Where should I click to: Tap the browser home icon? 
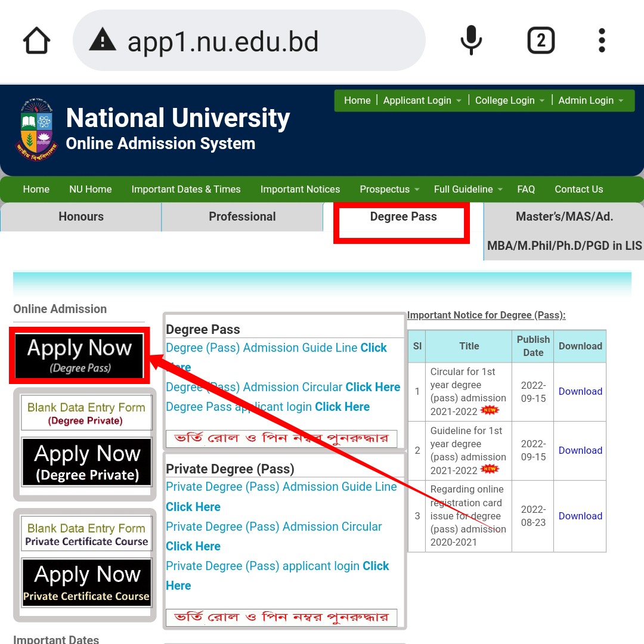pos(36,41)
